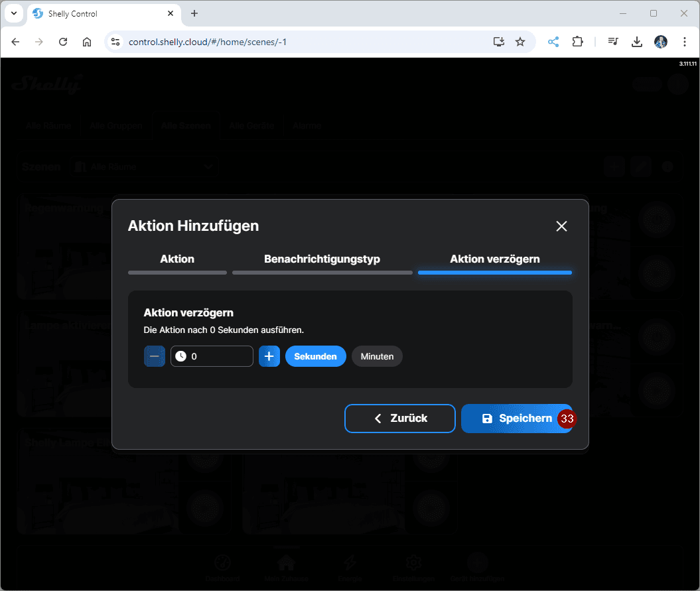Open a new browser tab
700x591 pixels.
click(x=194, y=13)
